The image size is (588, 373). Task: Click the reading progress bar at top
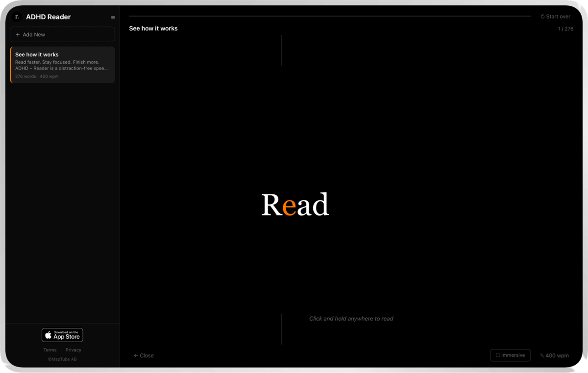click(330, 17)
